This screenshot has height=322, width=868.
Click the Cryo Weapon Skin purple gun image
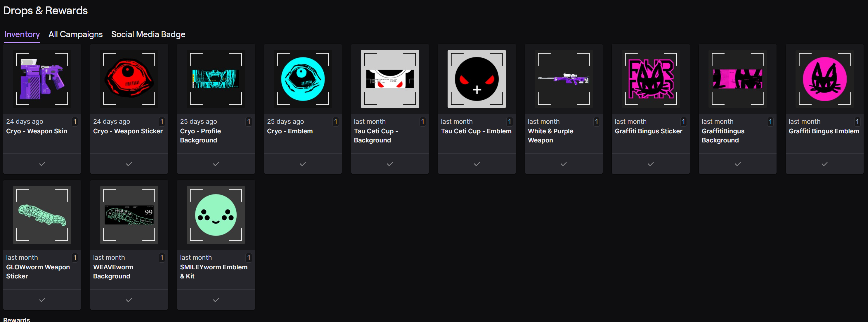(42, 79)
